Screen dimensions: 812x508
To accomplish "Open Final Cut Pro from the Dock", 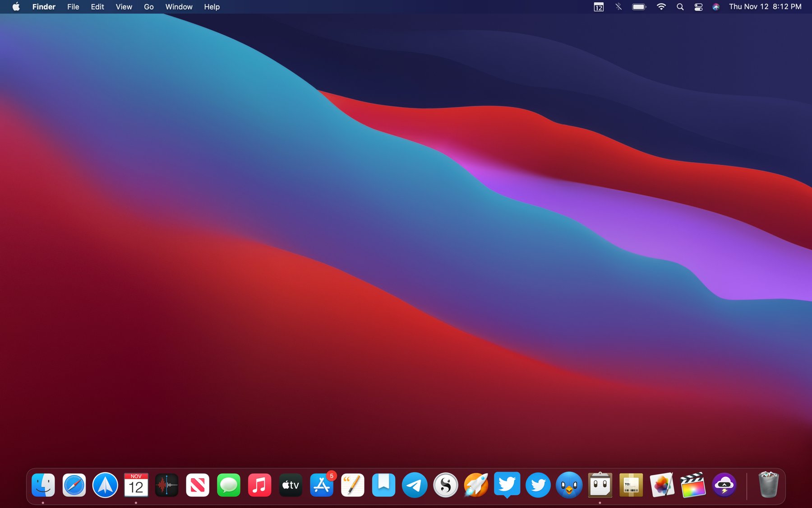I will click(x=693, y=485).
